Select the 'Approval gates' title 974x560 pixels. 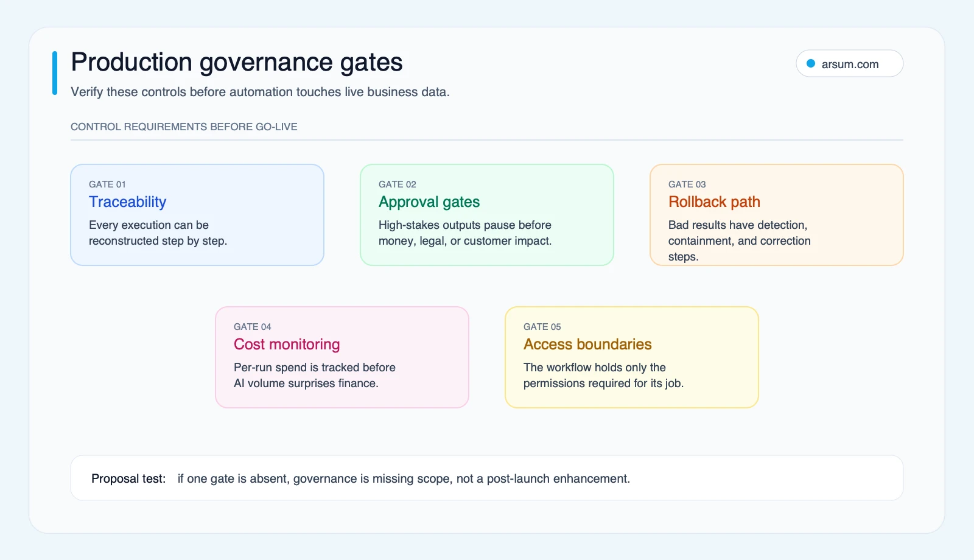point(429,201)
